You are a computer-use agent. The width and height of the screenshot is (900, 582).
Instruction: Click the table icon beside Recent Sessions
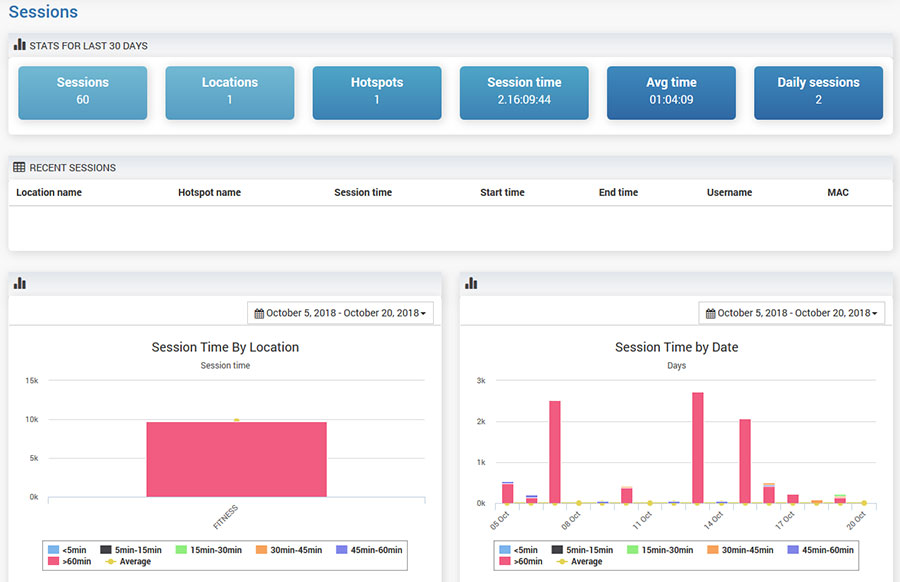click(20, 168)
